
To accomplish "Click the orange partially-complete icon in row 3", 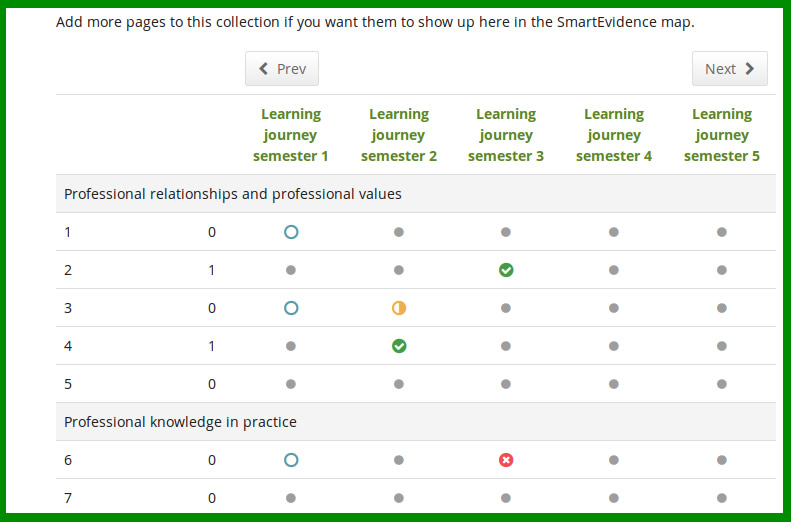I will coord(399,308).
